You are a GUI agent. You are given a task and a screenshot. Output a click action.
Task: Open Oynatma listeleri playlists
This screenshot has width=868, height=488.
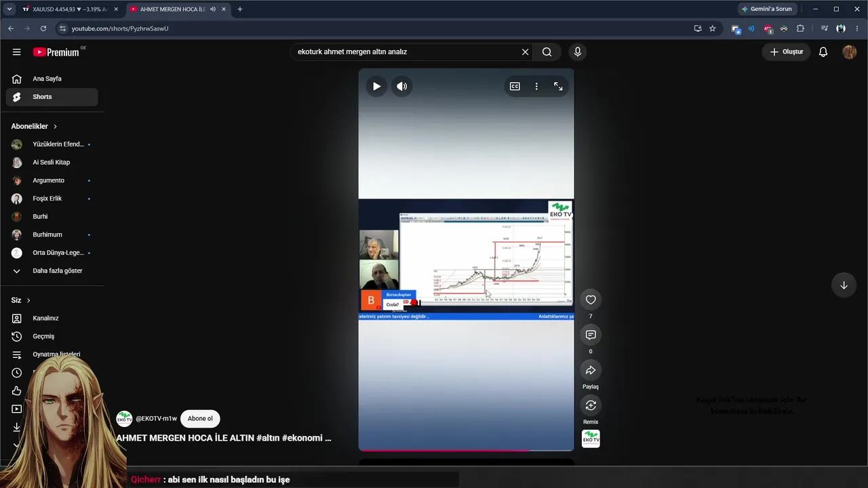[52, 354]
